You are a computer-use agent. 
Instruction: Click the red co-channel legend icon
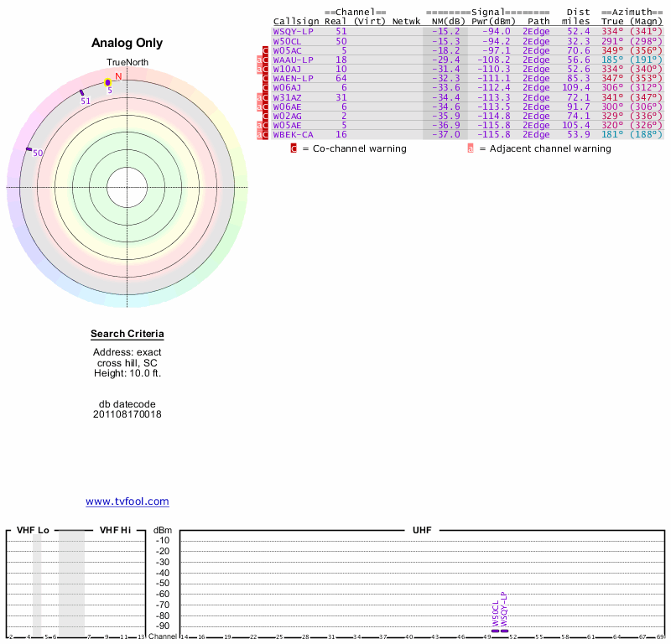[x=294, y=148]
